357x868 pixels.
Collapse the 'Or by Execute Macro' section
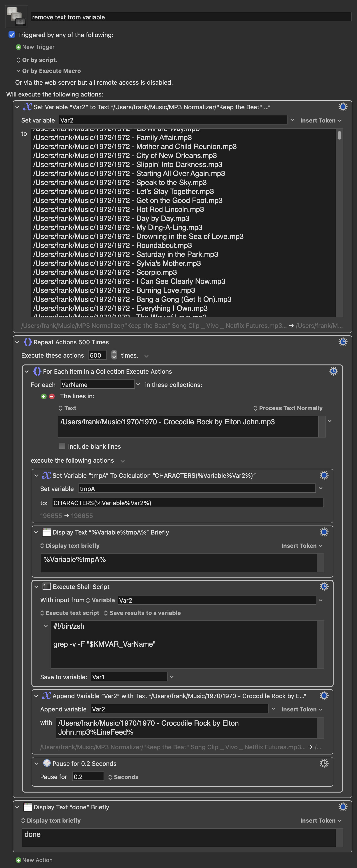pos(18,71)
